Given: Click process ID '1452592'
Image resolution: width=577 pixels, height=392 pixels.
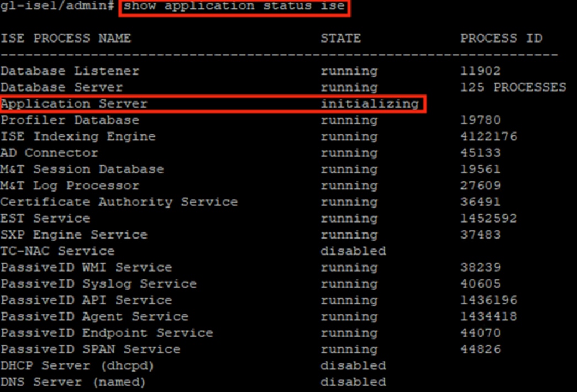Looking at the screenshot, I should tap(489, 219).
